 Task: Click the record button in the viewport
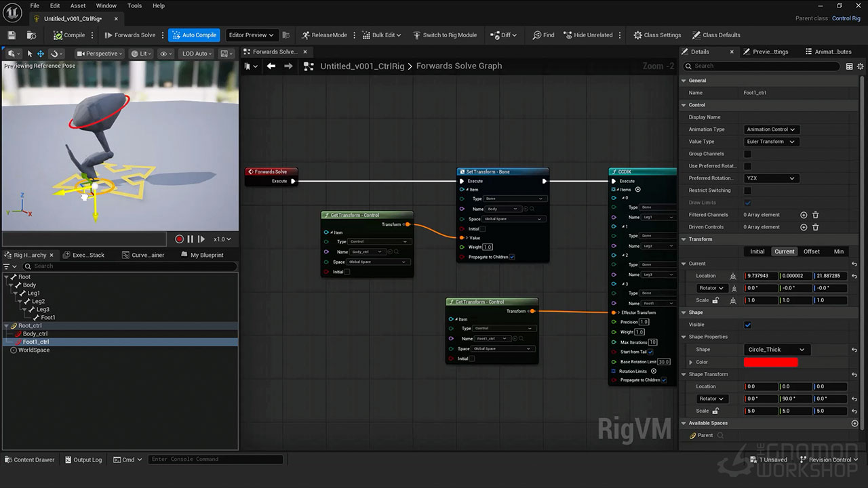tap(179, 239)
